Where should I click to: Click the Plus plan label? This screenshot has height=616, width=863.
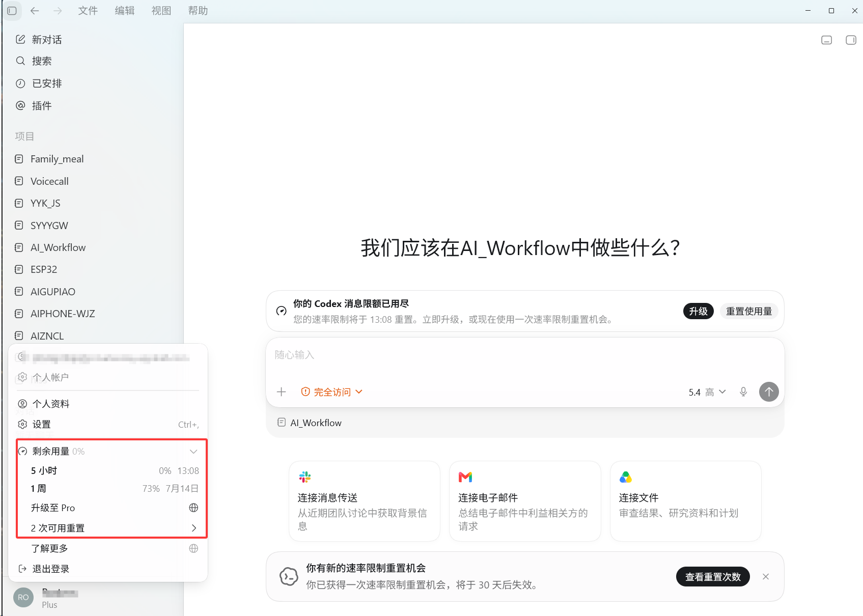click(x=49, y=605)
